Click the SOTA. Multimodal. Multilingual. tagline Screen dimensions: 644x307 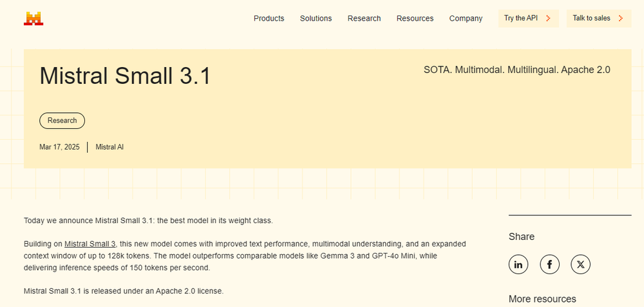click(x=517, y=70)
